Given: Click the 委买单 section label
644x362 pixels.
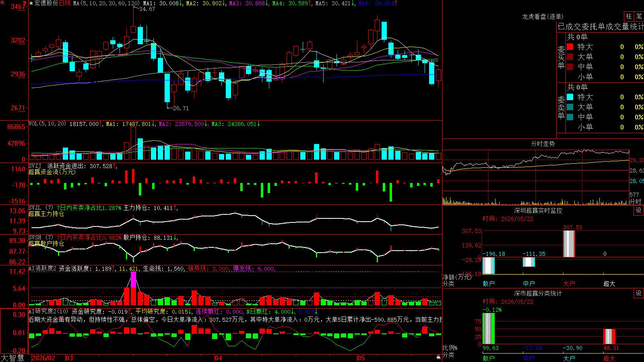Looking at the screenshot, I should coord(561,57).
